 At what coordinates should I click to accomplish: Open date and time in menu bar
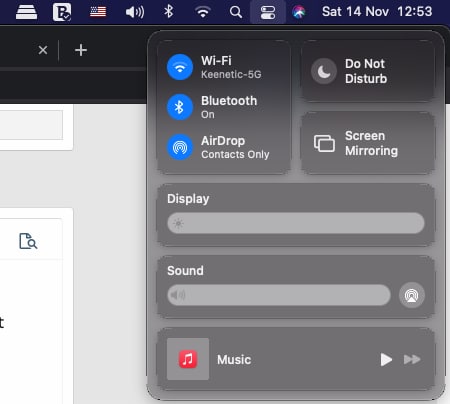point(377,12)
